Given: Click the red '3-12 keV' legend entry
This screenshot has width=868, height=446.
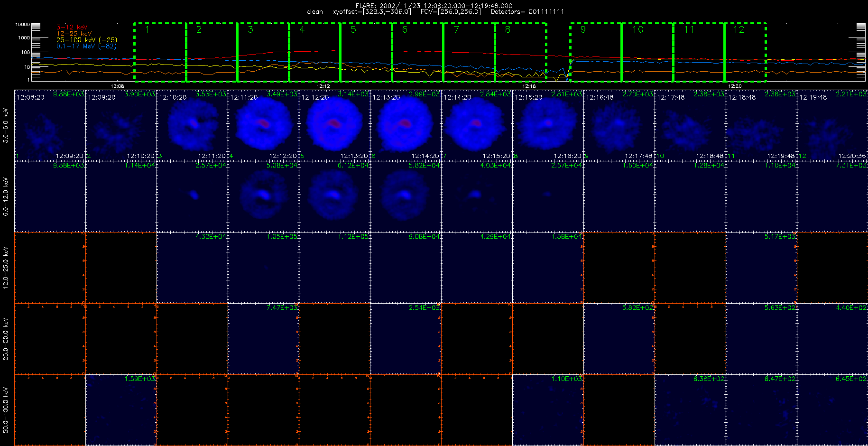Looking at the screenshot, I should click(72, 28).
